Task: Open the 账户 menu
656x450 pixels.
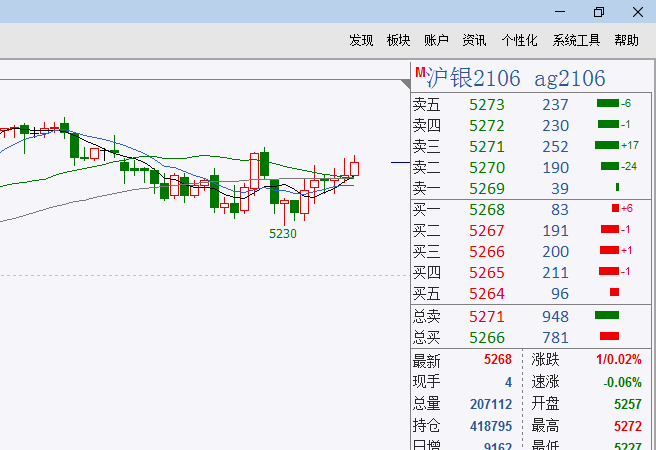Action: pyautogui.click(x=436, y=40)
